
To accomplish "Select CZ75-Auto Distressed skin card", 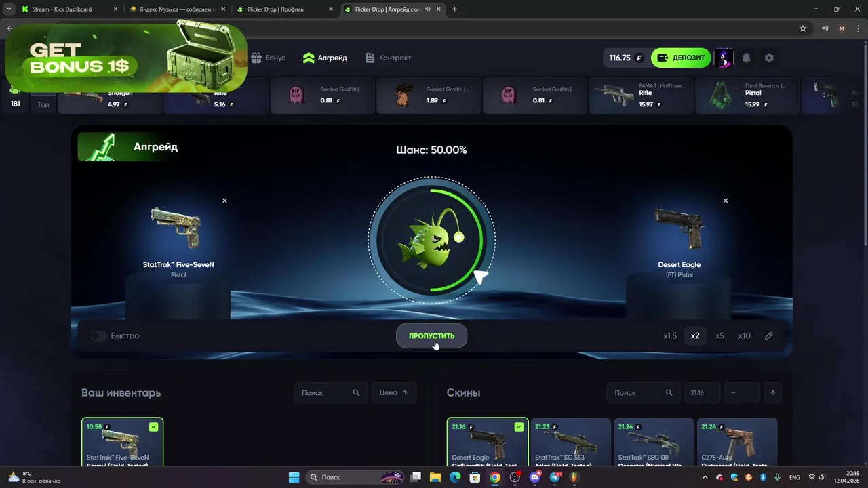I will tap(737, 443).
